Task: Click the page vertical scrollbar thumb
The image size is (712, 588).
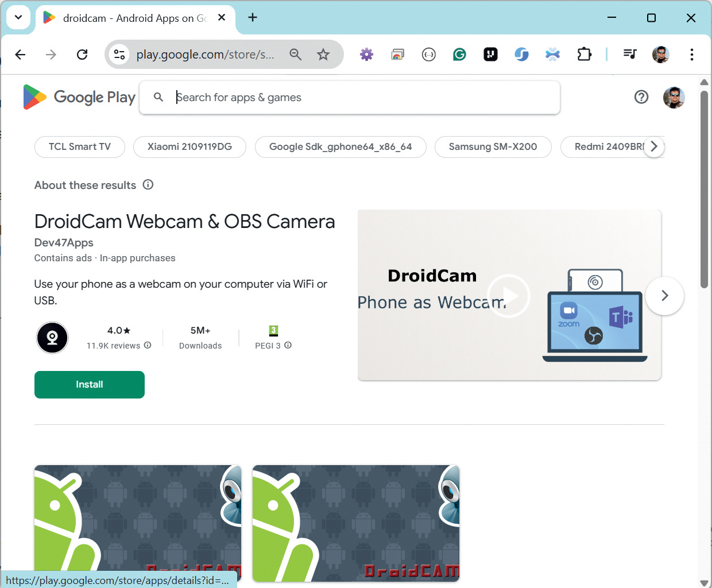Action: click(x=705, y=189)
